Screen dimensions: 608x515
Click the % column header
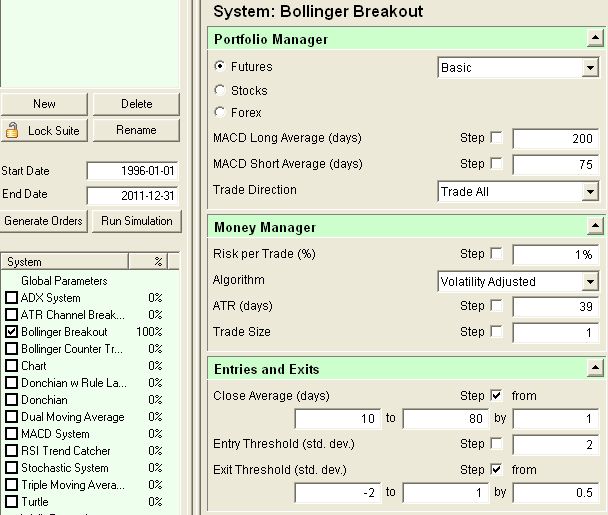pyautogui.click(x=148, y=262)
